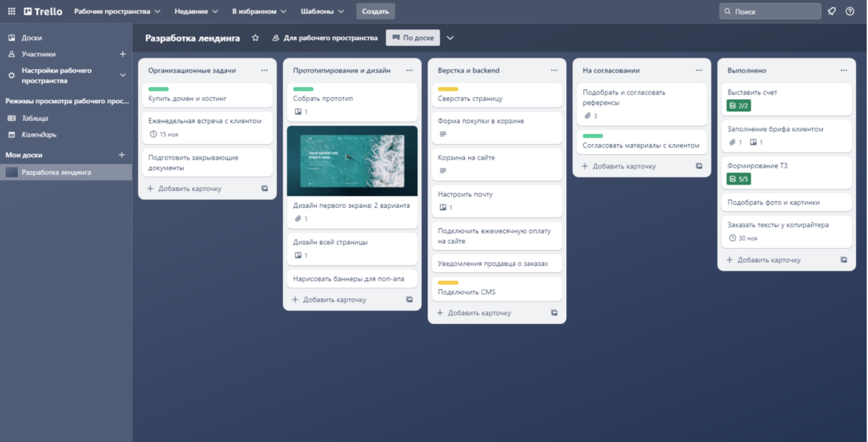868x442 pixels.
Task: Click the По доске view button
Action: [x=413, y=38]
